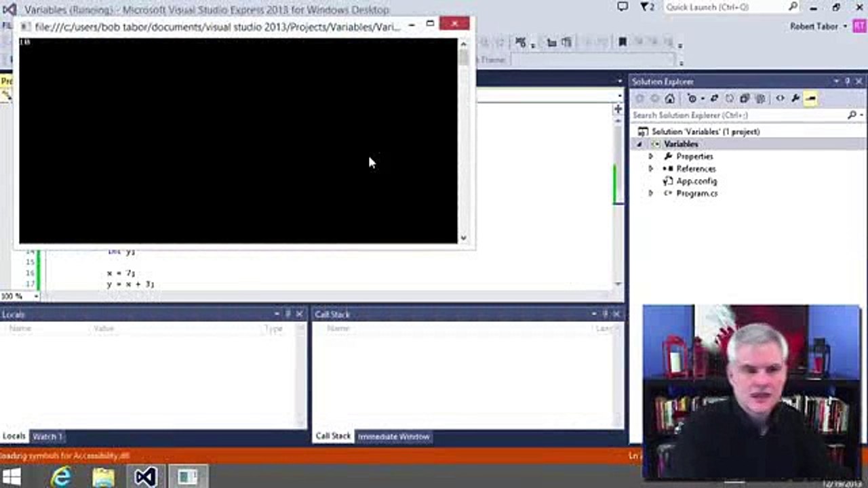Image resolution: width=868 pixels, height=488 pixels.
Task: Expand the References node
Action: pos(651,169)
